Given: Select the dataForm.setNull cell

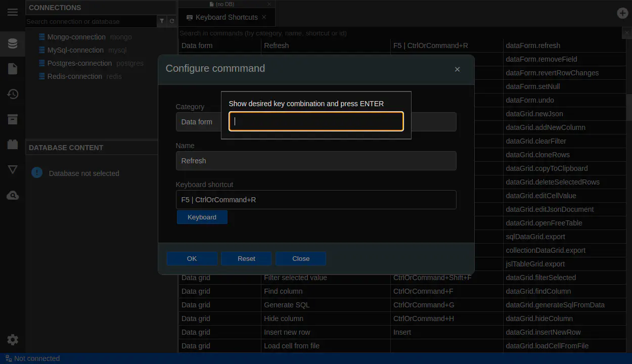Looking at the screenshot, I should [564, 86].
